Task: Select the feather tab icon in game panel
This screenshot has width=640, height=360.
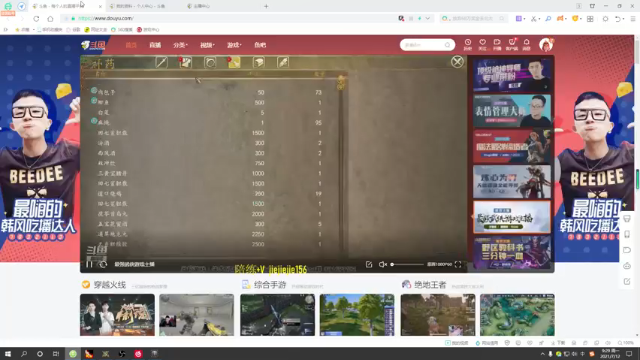Action: 283,62
